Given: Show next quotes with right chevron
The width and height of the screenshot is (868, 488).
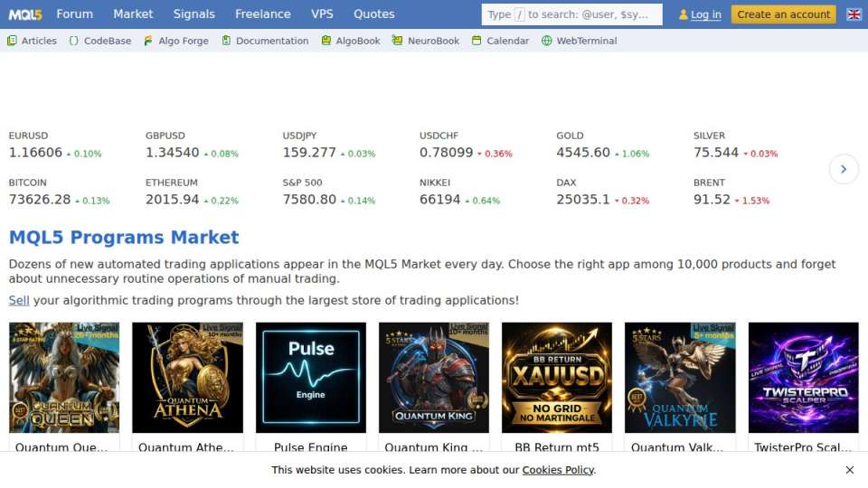Looking at the screenshot, I should (x=844, y=169).
